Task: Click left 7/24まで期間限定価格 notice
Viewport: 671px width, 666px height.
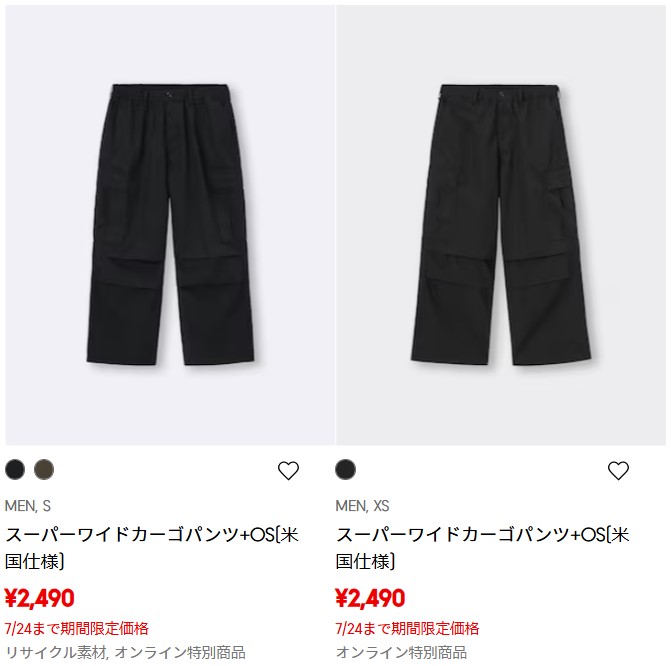Action: [x=77, y=629]
